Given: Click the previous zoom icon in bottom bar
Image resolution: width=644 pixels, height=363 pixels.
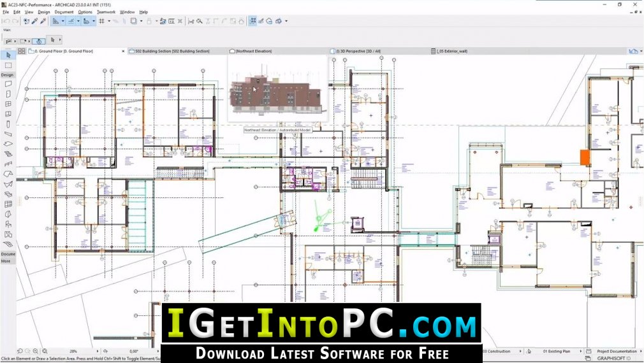Looking at the screenshot, I should pyautogui.click(x=20, y=352).
